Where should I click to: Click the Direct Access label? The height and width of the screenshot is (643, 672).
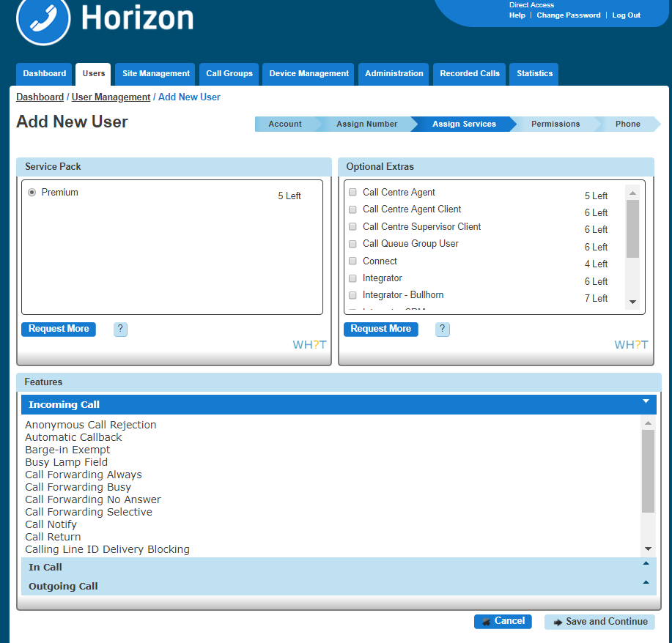pyautogui.click(x=531, y=5)
